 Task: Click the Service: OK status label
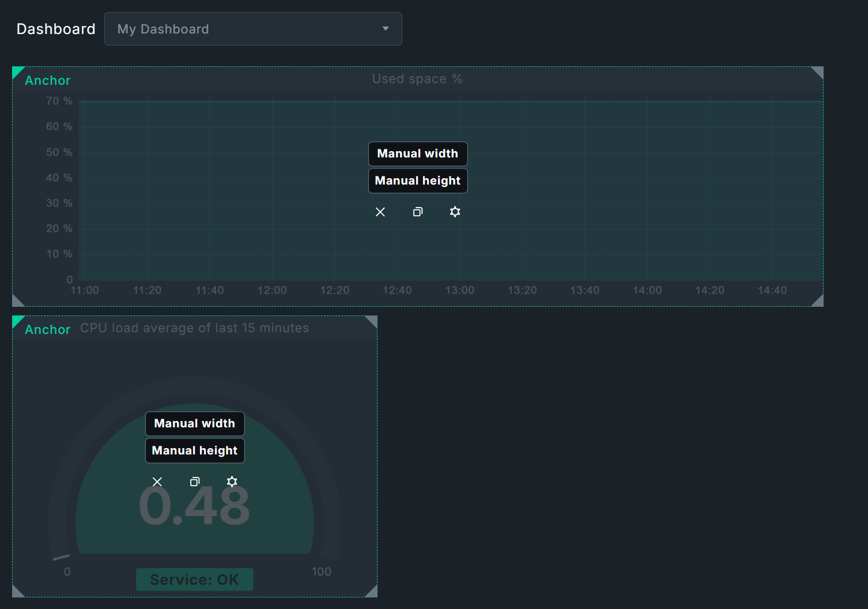tap(194, 579)
